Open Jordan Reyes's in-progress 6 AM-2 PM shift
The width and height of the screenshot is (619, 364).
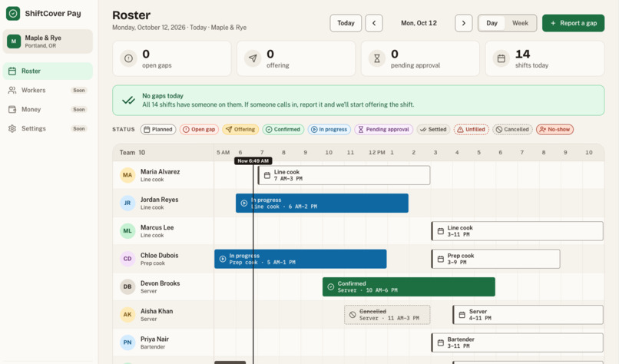[x=322, y=204]
